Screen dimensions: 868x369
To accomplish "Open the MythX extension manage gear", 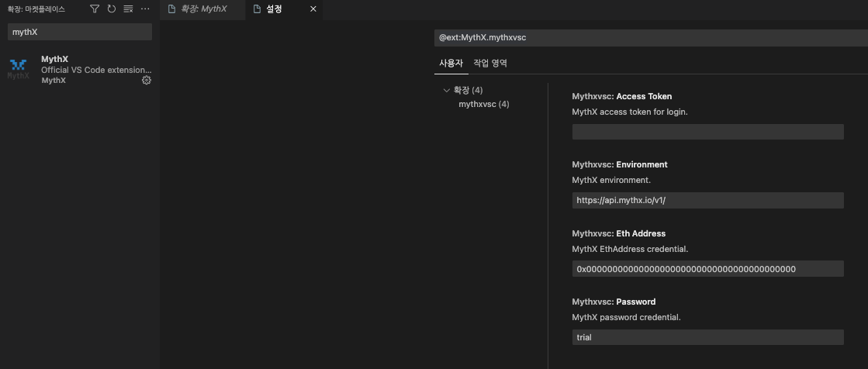I will point(146,80).
